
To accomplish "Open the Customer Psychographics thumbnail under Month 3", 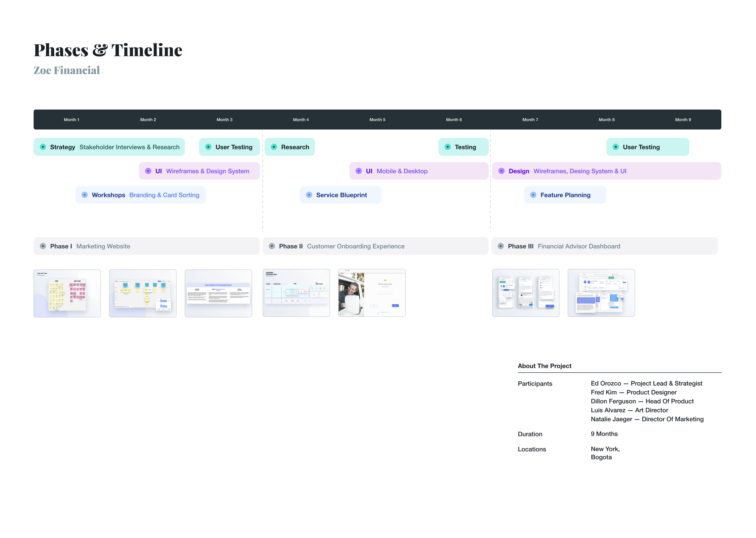I will [x=218, y=293].
